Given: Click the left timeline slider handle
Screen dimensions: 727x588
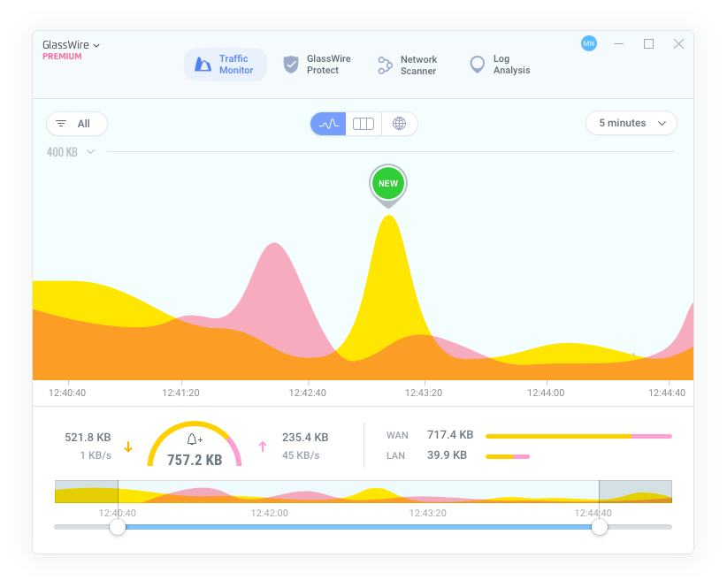Looking at the screenshot, I should pos(118,527).
